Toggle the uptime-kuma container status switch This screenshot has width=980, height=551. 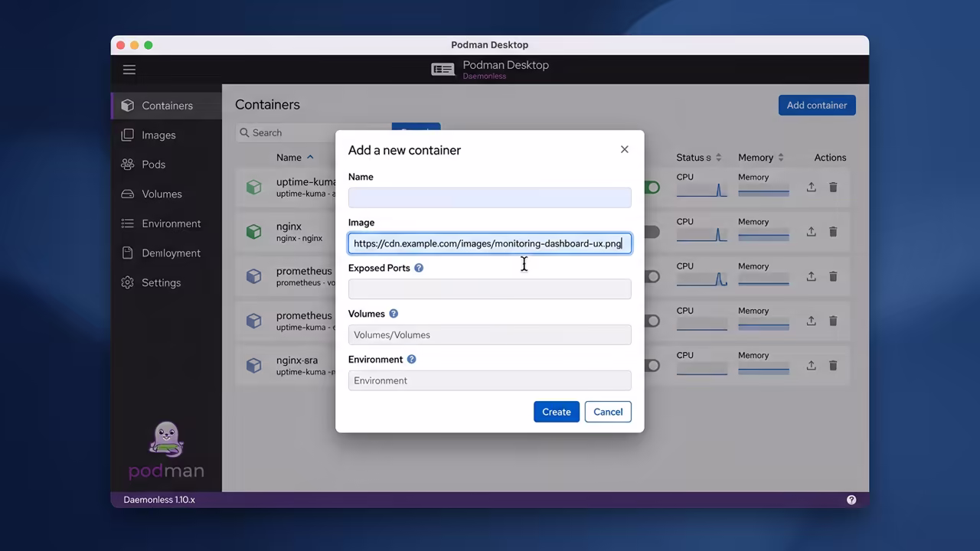pos(652,187)
